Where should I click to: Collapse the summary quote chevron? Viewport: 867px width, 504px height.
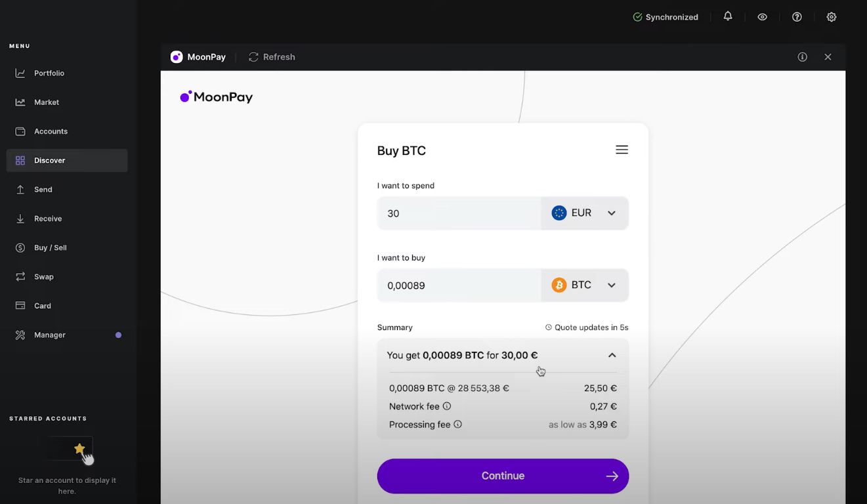612,355
